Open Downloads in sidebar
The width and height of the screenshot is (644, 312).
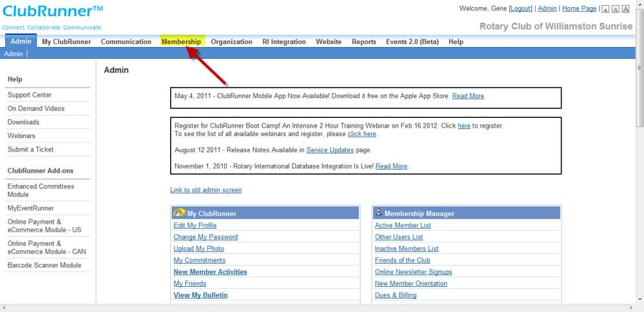pos(23,122)
